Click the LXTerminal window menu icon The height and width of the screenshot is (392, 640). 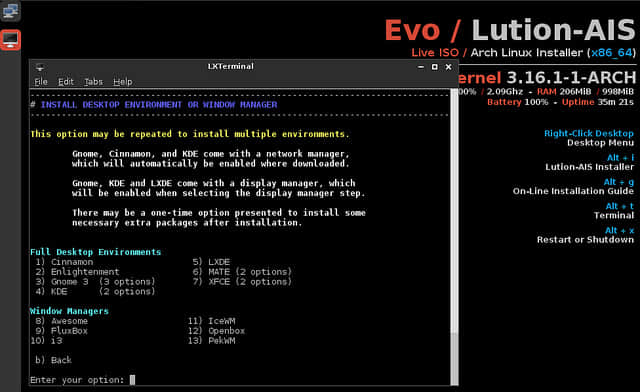pos(40,67)
